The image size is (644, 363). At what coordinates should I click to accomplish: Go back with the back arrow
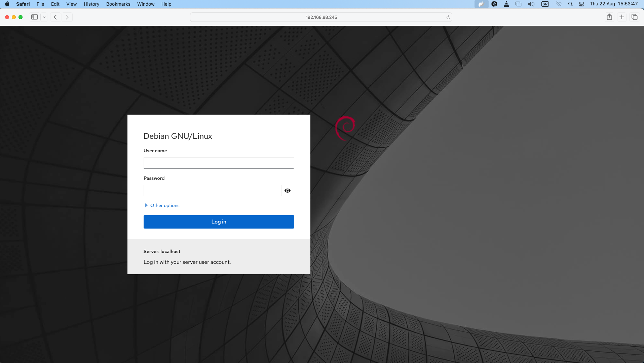(x=55, y=17)
